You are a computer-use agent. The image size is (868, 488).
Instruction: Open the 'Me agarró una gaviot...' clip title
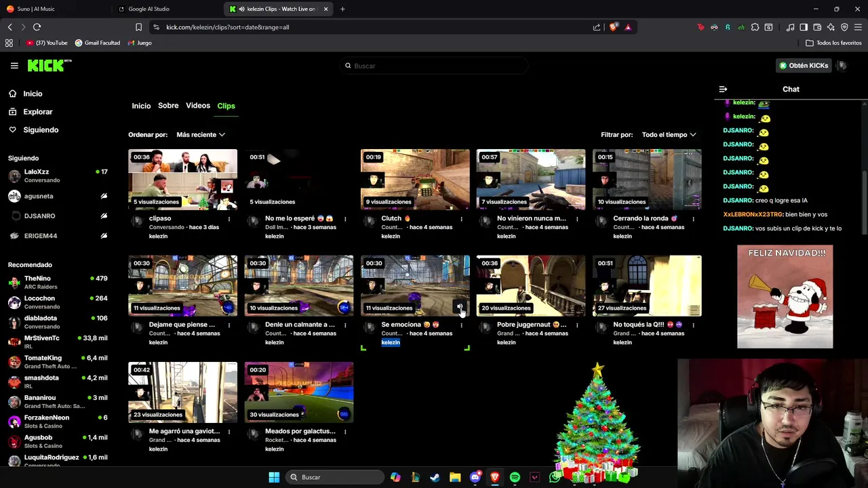(184, 431)
